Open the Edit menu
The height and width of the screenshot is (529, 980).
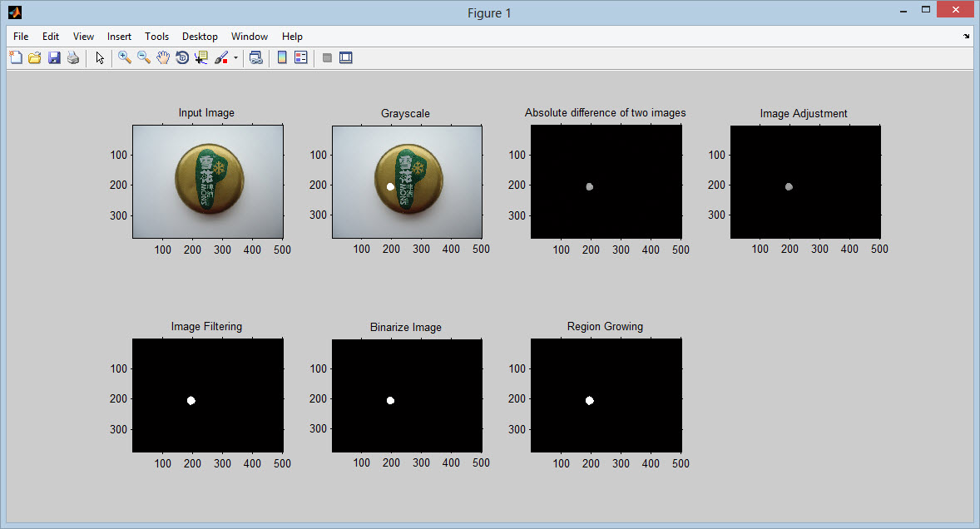(x=51, y=37)
